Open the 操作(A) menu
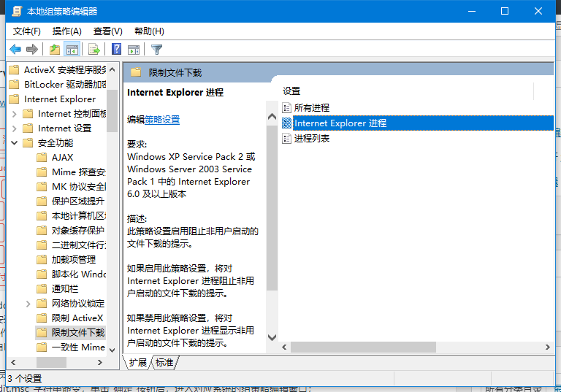561x392 pixels. (67, 31)
